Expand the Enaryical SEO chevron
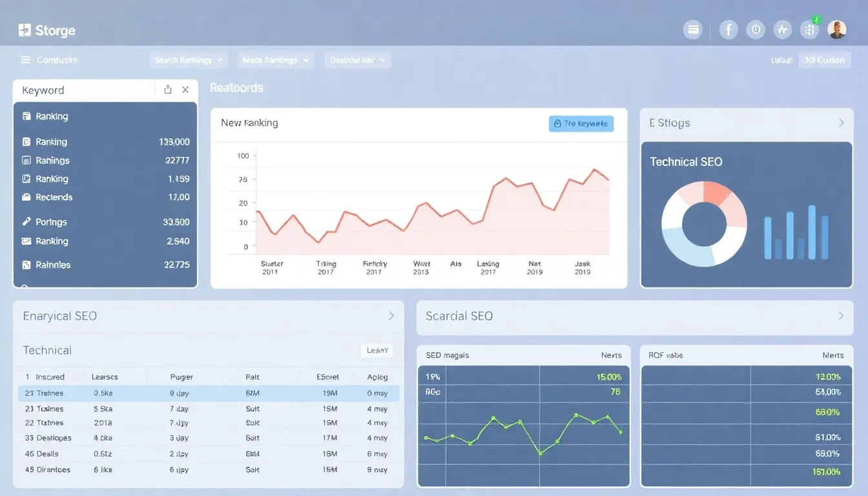This screenshot has width=868, height=496. [x=391, y=316]
